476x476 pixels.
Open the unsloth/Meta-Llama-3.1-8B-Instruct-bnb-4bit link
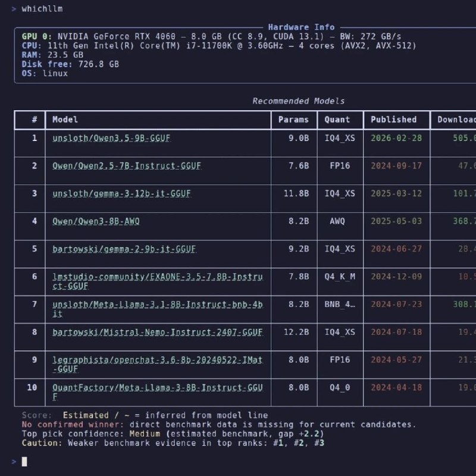pyautogui.click(x=158, y=309)
